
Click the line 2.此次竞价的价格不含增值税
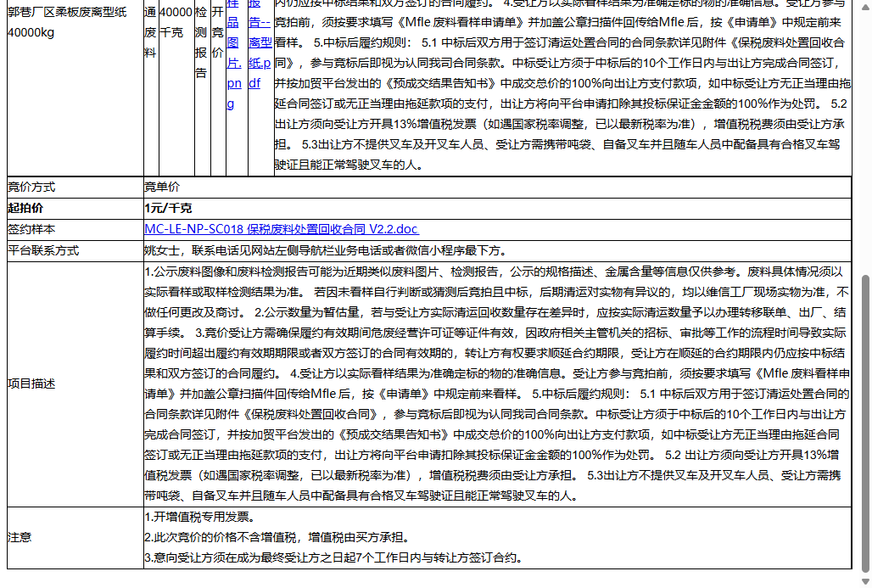click(x=278, y=537)
